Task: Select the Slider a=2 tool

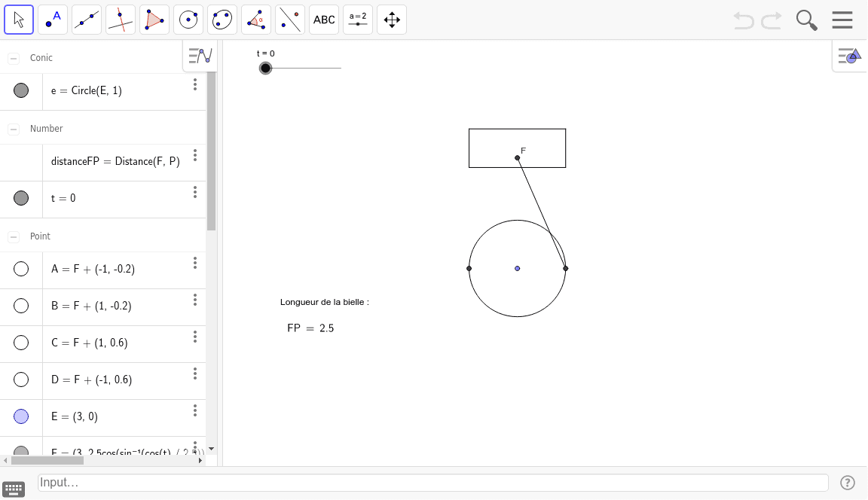Action: [x=358, y=20]
